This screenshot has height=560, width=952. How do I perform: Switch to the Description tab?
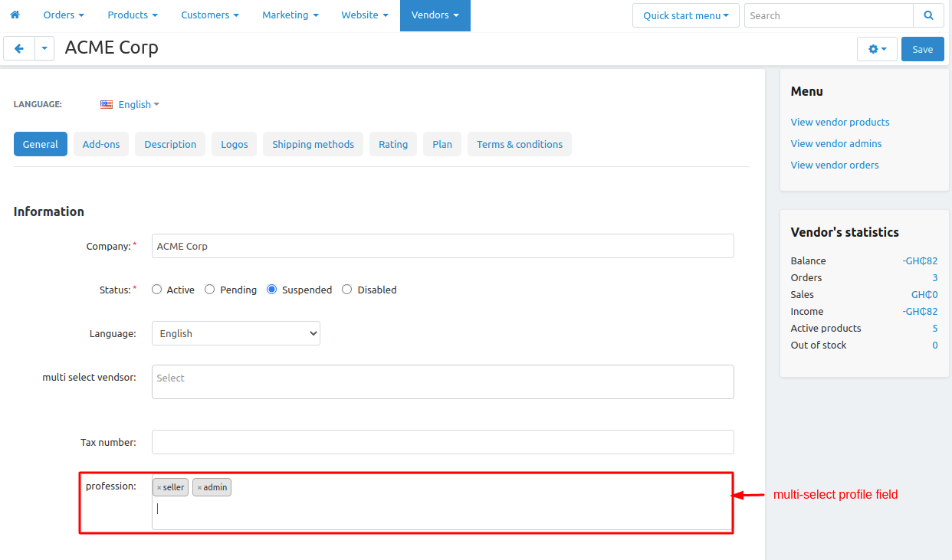click(x=170, y=144)
